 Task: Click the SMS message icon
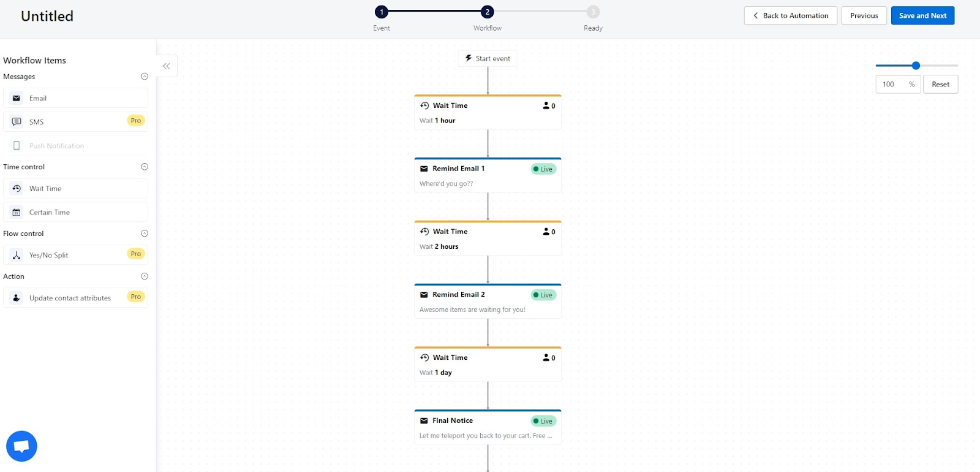point(17,122)
